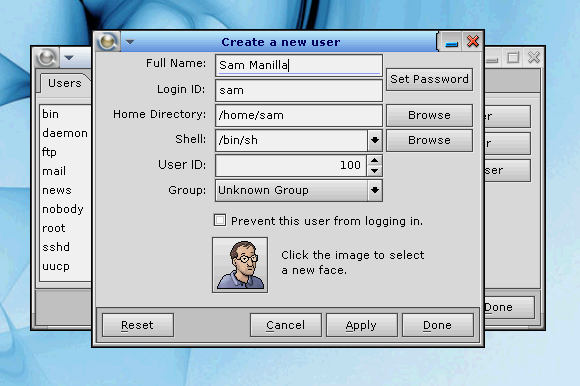Click the Apply button

point(361,325)
